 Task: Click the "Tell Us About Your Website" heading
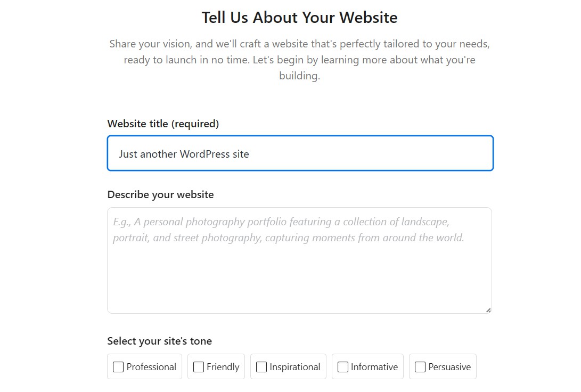pos(299,18)
